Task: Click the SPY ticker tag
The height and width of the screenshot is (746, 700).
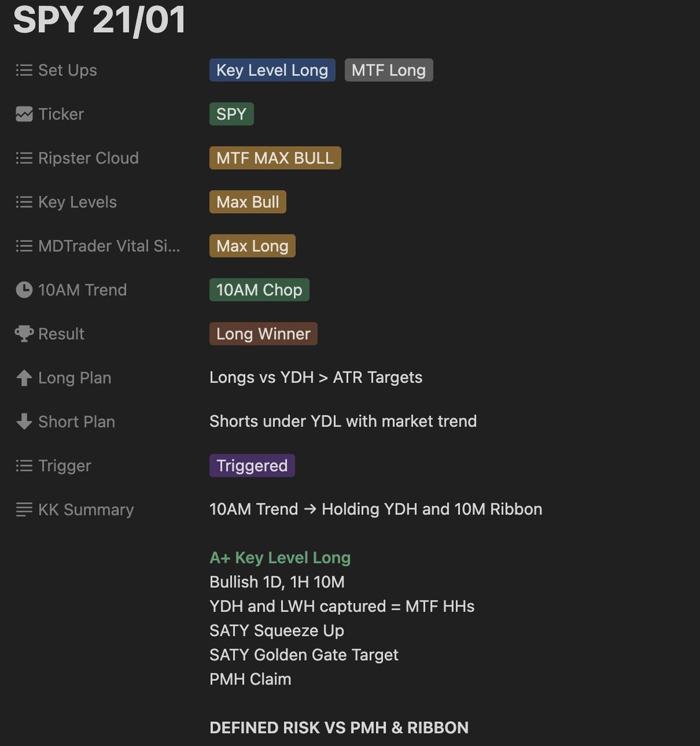Action: (231, 114)
